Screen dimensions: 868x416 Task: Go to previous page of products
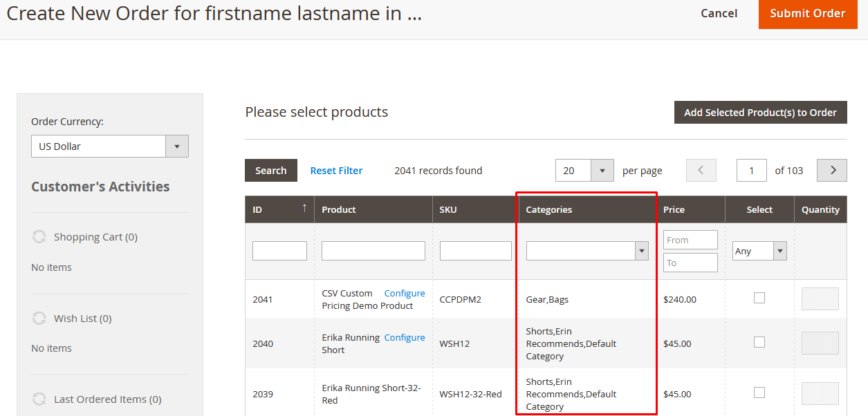701,171
